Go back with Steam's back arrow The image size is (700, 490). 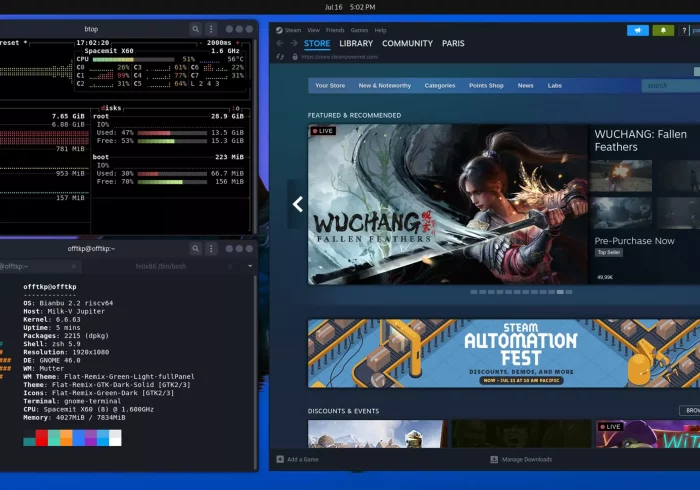click(x=280, y=43)
